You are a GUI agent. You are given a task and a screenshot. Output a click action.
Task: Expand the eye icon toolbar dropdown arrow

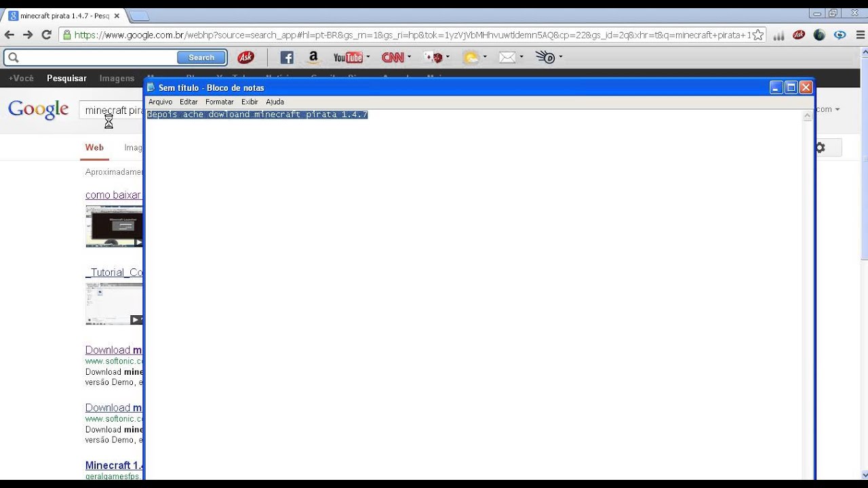tap(560, 58)
